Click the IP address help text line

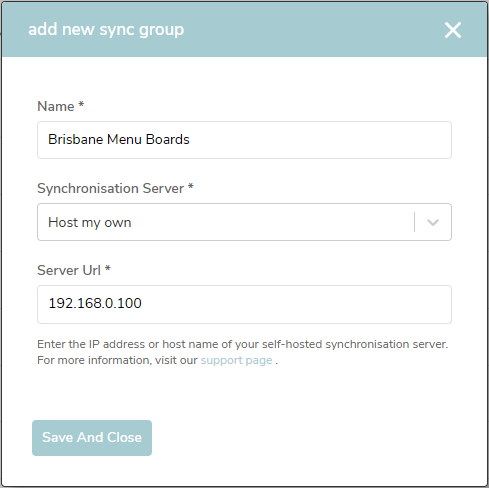(243, 344)
